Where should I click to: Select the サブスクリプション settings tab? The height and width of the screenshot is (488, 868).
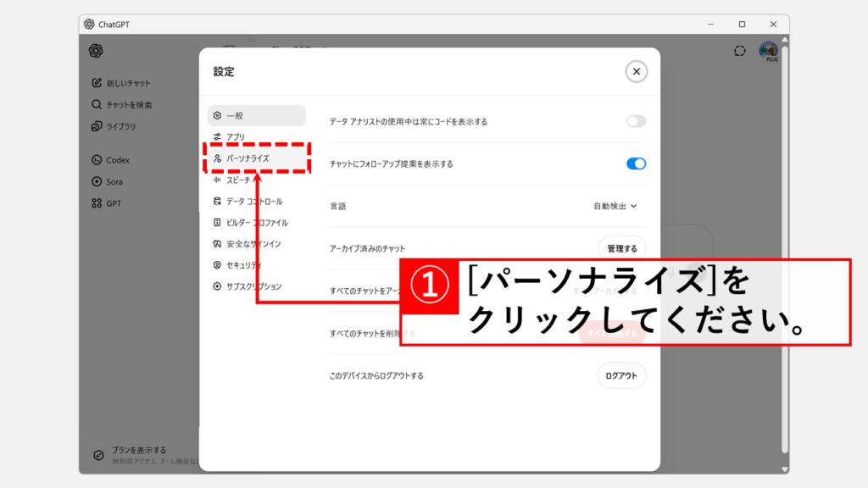click(x=256, y=286)
